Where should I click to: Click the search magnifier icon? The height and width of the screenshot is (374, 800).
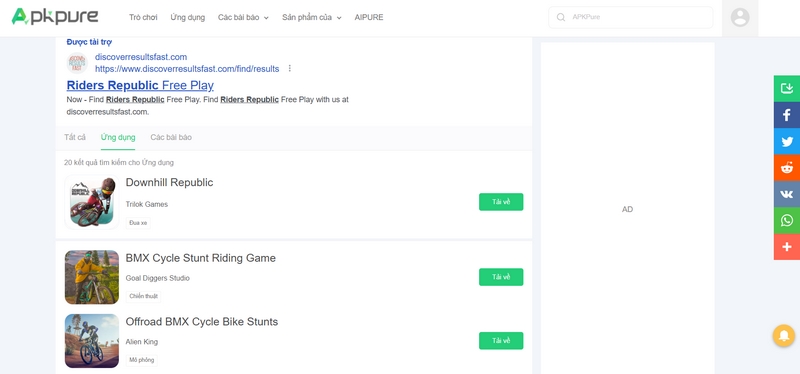561,17
